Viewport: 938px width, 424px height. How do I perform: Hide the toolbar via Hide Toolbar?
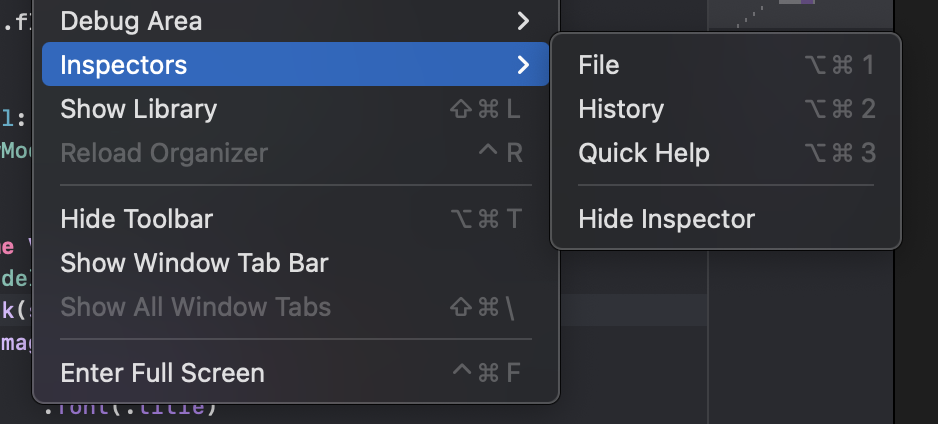coord(136,218)
